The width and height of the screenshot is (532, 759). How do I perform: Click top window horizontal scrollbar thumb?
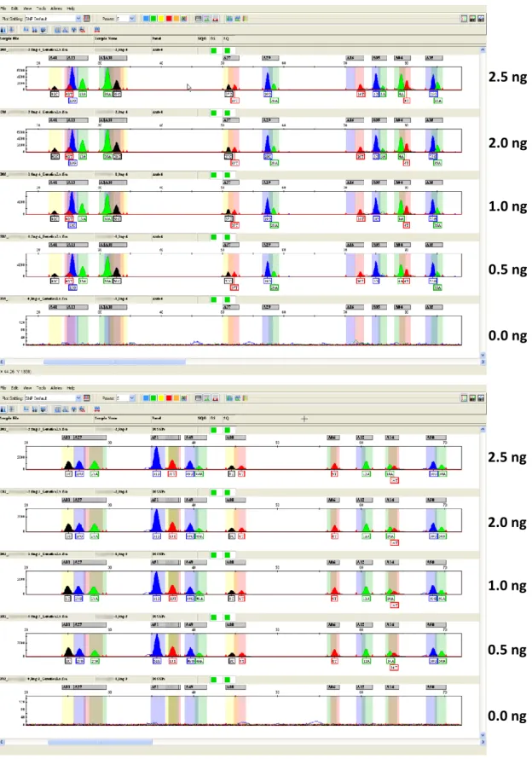pyautogui.click(x=114, y=362)
